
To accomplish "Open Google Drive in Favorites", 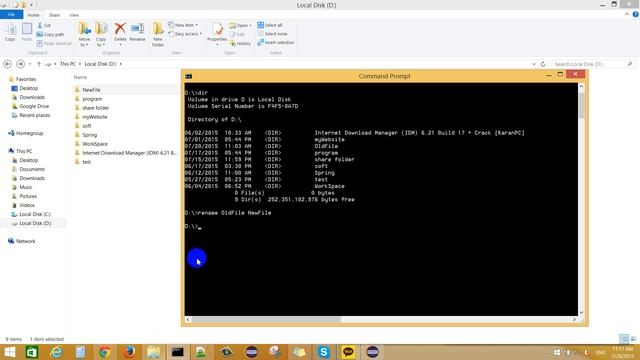I will tap(34, 106).
